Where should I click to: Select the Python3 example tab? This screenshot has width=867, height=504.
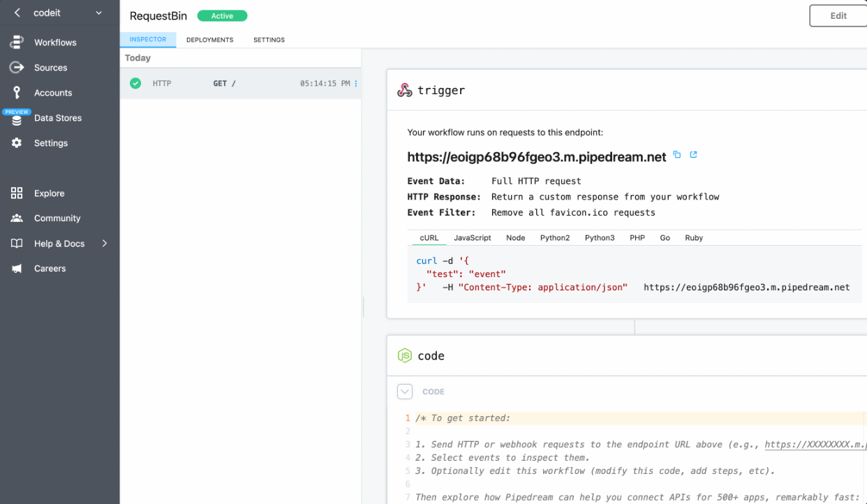600,238
